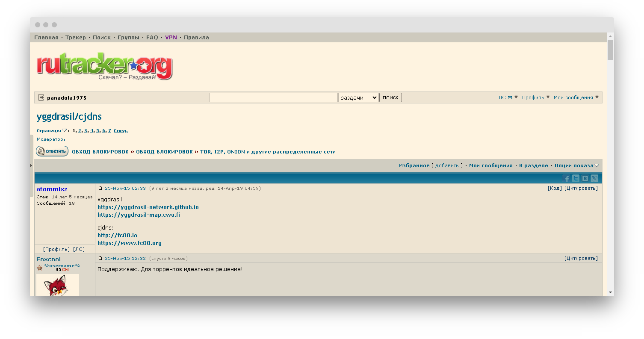Screen dimensions: 644x339
Task: Open Модераторы link
Action: pos(52,139)
